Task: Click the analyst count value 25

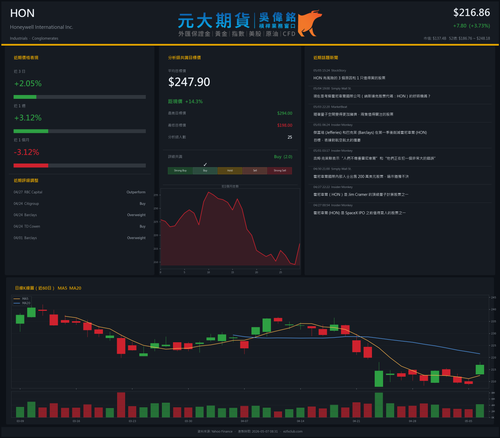Action: coord(290,137)
